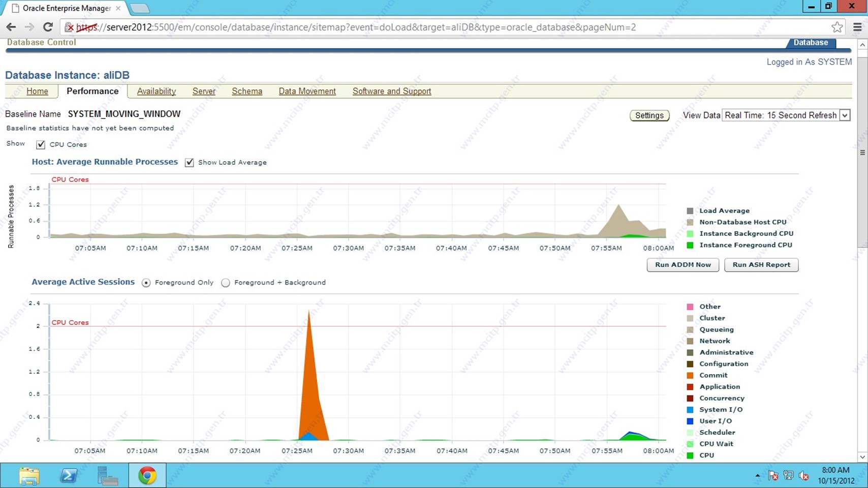Click Instance Background CPU legend swatch

pyautogui.click(x=690, y=234)
